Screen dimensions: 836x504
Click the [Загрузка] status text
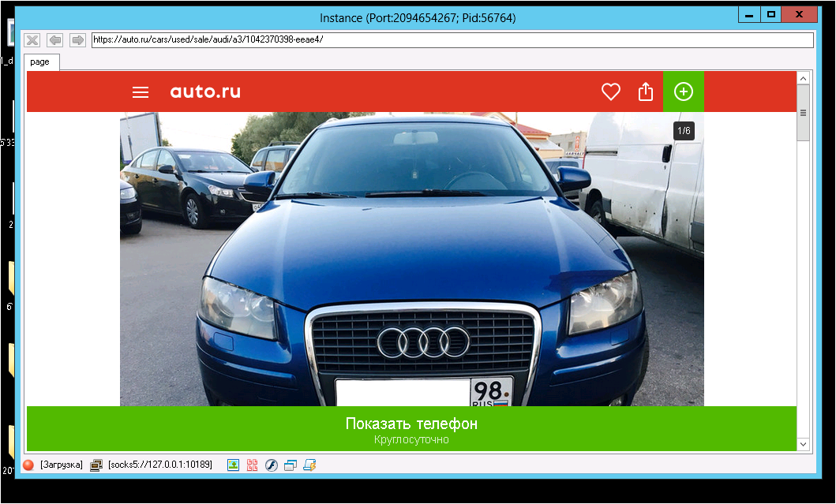[x=62, y=465]
